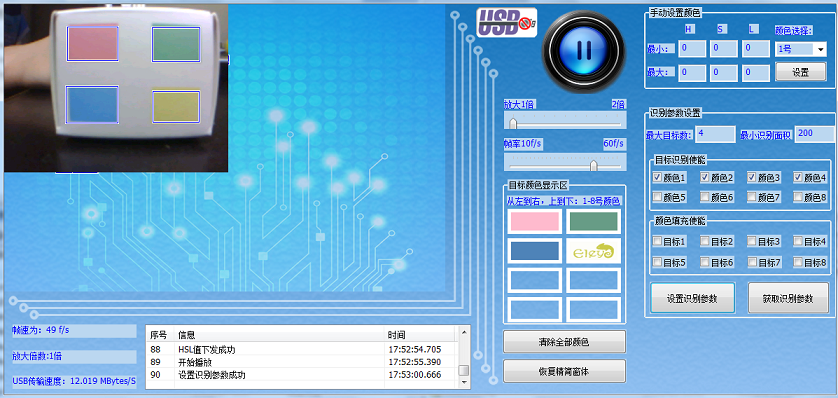The image size is (838, 398).
Task: Enable fill for 目标4
Action: (x=798, y=241)
